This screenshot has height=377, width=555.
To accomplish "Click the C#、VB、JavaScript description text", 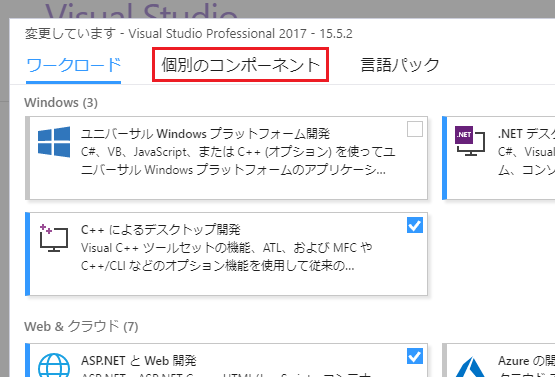I will pos(238,161).
